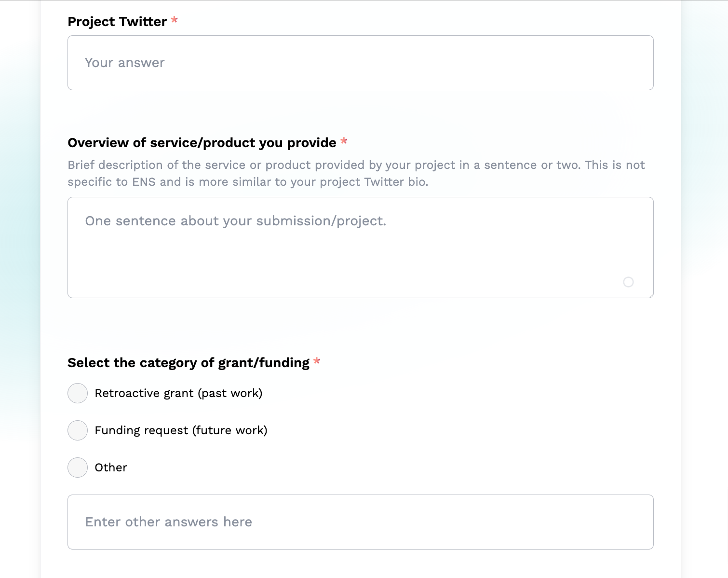728x578 pixels.
Task: Click the Funding request label text
Action: (181, 430)
